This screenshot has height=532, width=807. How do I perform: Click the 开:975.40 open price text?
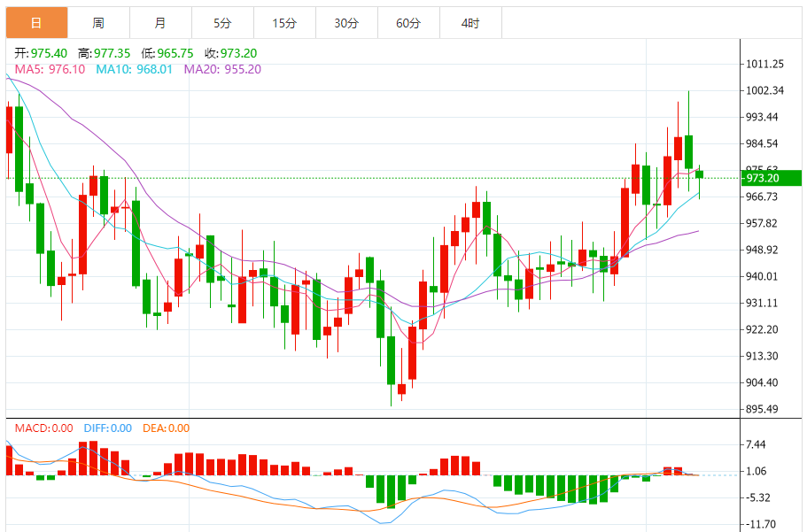point(41,53)
